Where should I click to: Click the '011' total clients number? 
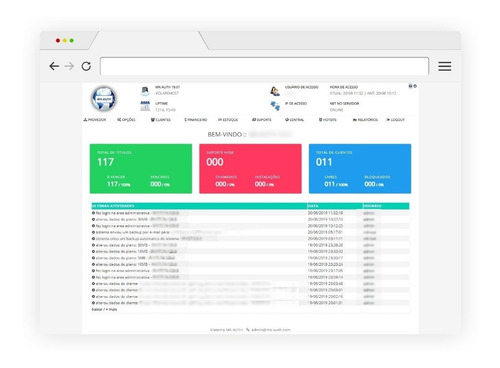coord(324,162)
